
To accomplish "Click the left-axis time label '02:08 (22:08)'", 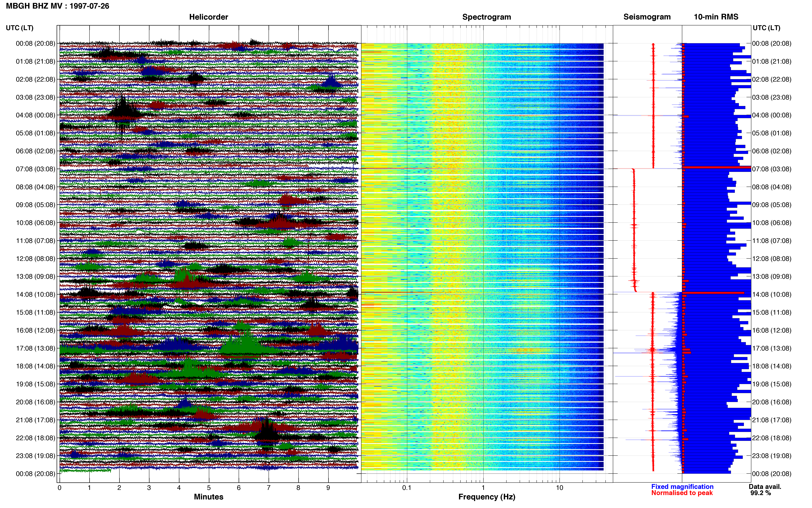I will (x=36, y=79).
